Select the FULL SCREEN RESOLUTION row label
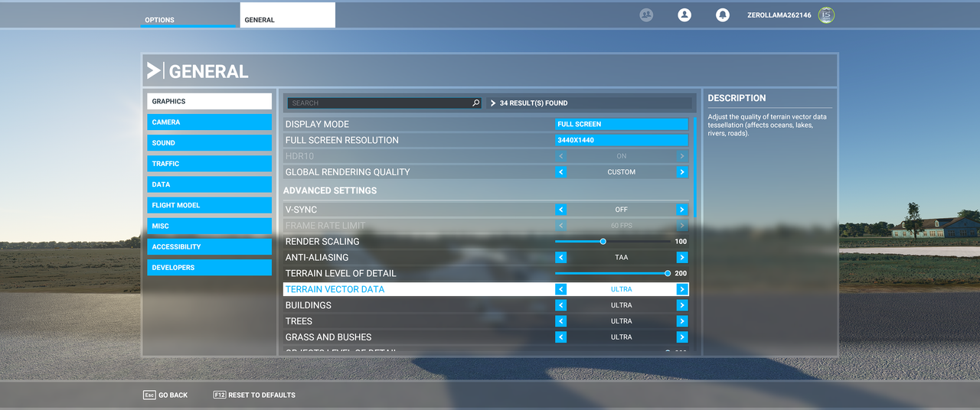Screen dimensions: 980x410 pyautogui.click(x=342, y=140)
